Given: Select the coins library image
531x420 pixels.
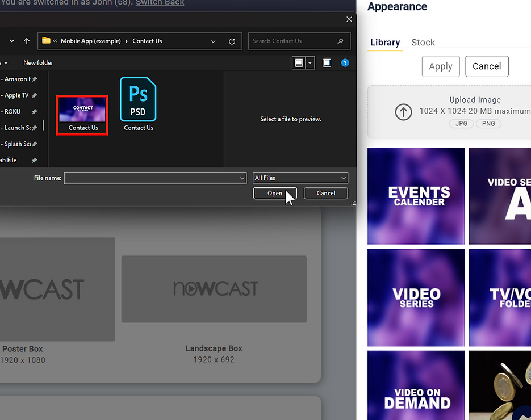Looking at the screenshot, I should click(x=500, y=385).
